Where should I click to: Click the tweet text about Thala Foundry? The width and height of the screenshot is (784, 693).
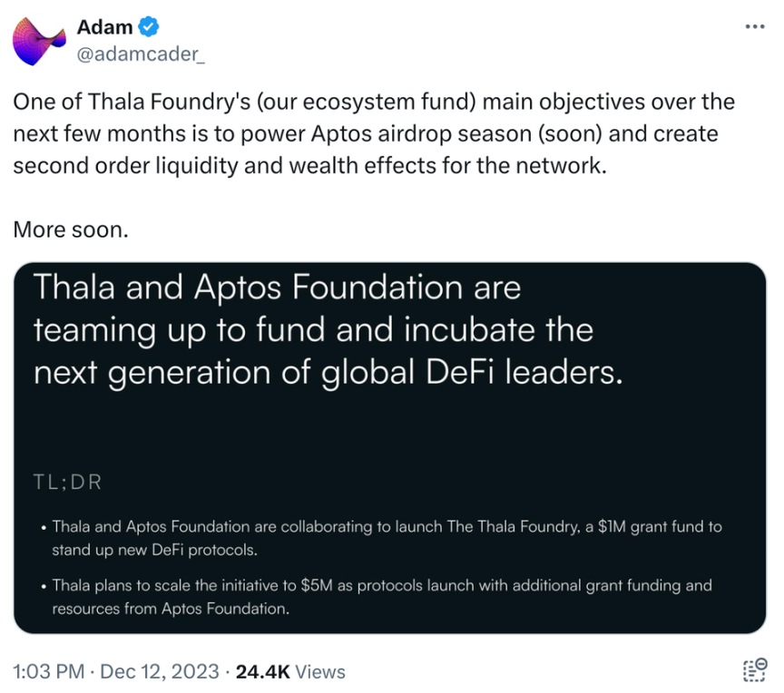pos(374,134)
